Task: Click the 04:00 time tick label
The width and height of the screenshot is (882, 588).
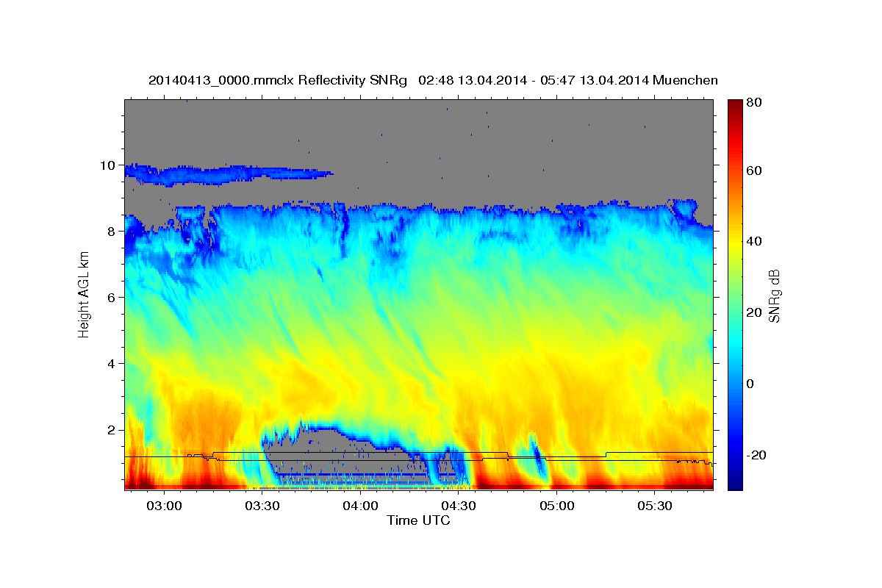Action: [x=360, y=506]
